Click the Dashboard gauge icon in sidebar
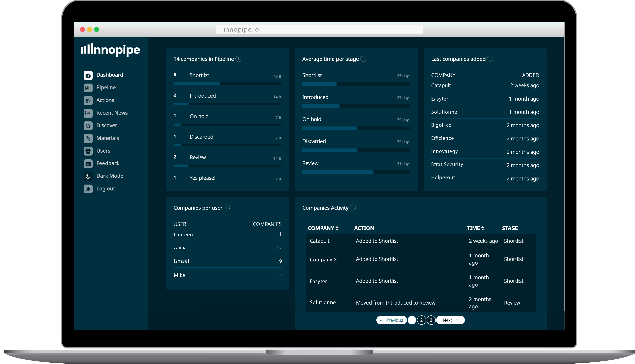635x364 pixels. point(88,75)
